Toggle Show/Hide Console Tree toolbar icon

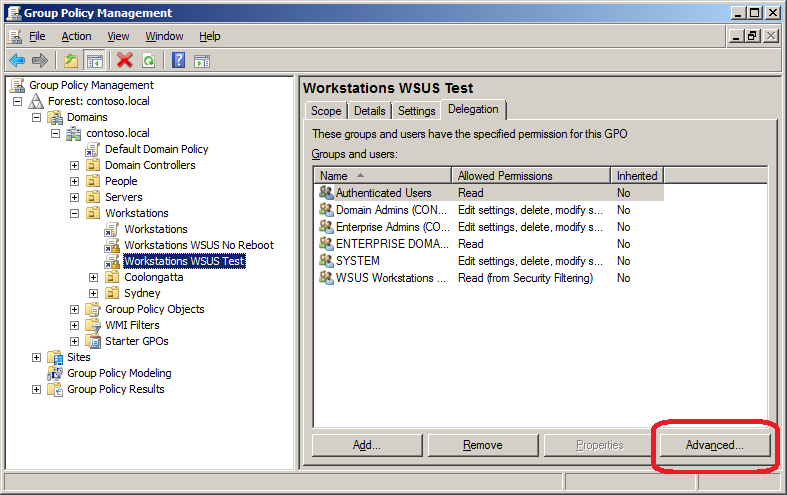94,60
